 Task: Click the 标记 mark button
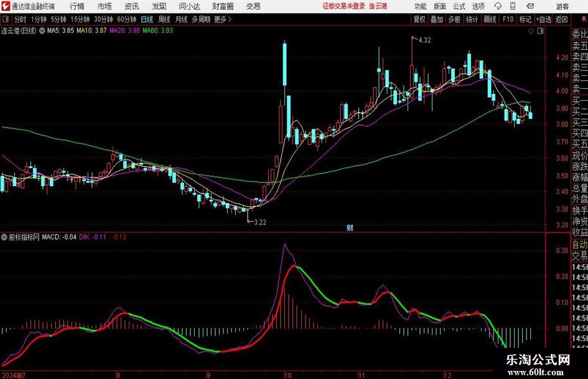point(525,19)
